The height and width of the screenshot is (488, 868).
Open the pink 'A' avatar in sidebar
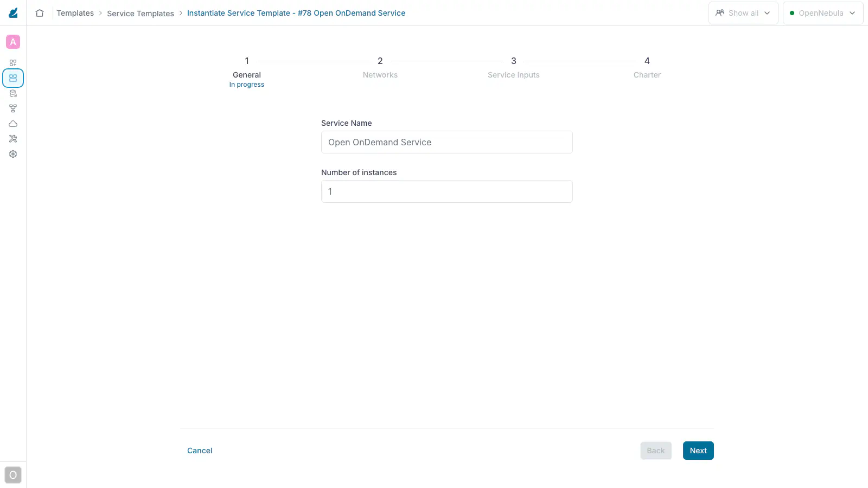tap(13, 42)
